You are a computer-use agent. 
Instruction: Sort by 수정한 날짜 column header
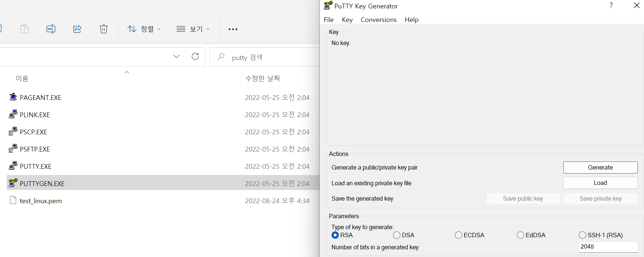[x=263, y=78]
